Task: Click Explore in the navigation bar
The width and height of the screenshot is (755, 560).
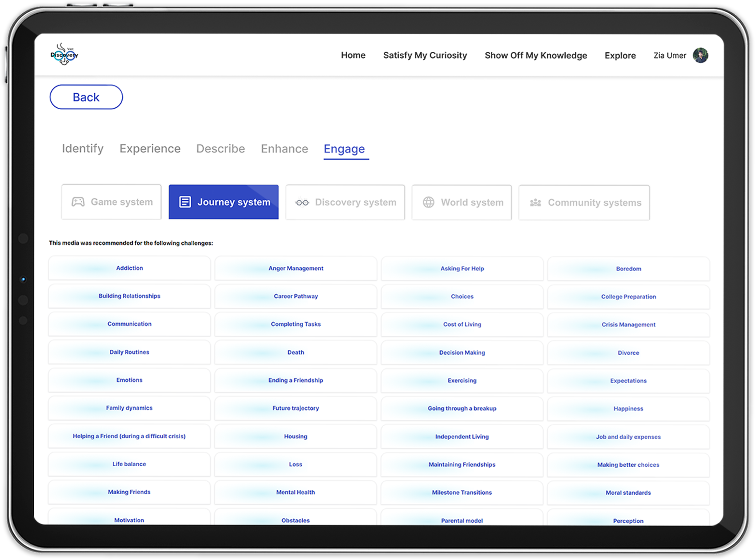Action: [x=620, y=55]
